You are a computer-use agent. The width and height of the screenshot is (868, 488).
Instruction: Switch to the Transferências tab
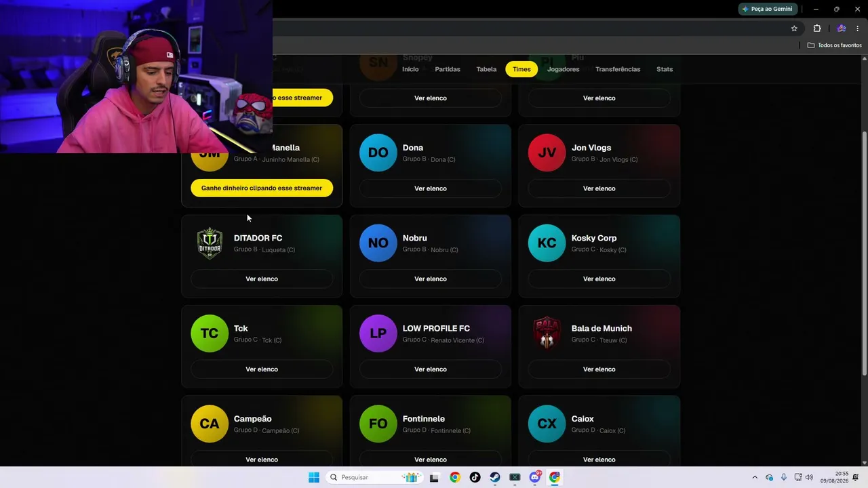click(618, 69)
